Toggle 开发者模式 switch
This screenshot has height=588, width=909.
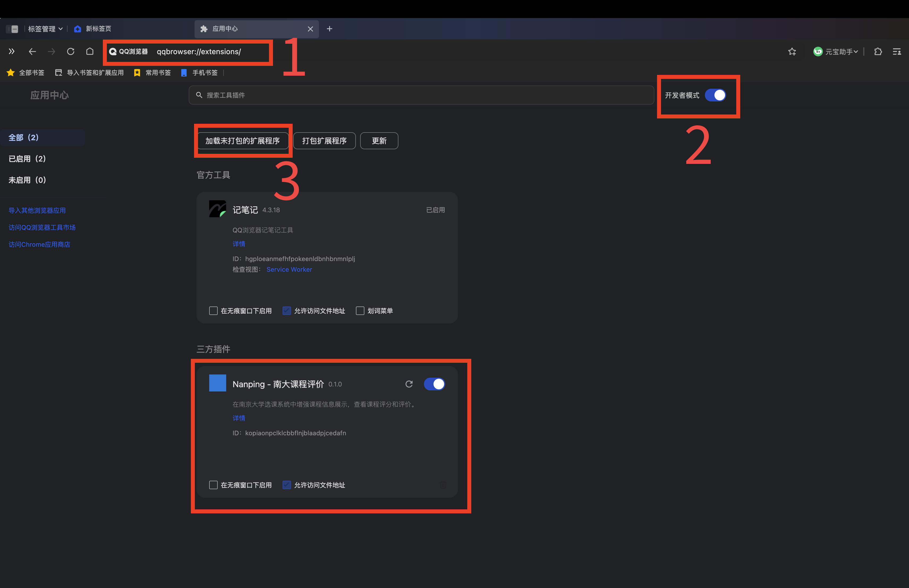(x=715, y=95)
